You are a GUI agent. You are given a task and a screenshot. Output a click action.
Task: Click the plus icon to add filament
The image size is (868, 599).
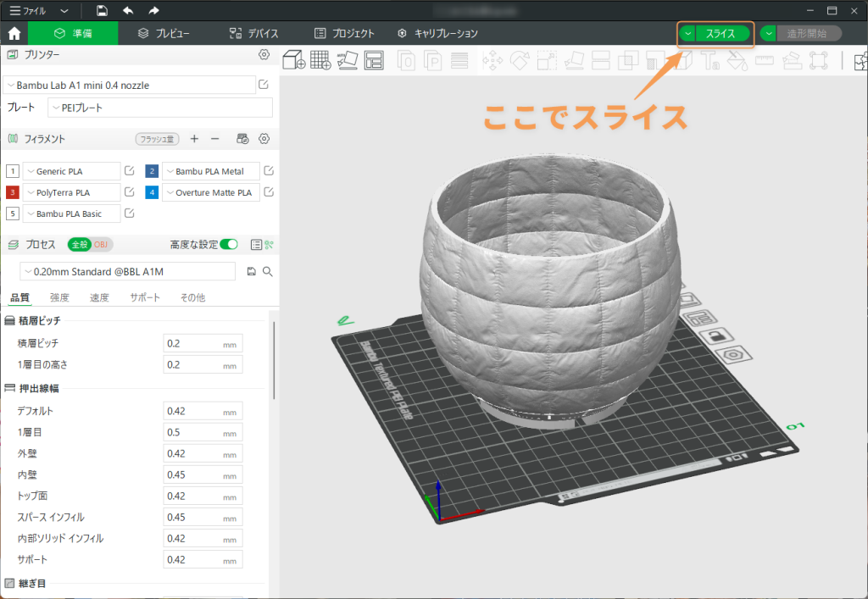pyautogui.click(x=194, y=138)
